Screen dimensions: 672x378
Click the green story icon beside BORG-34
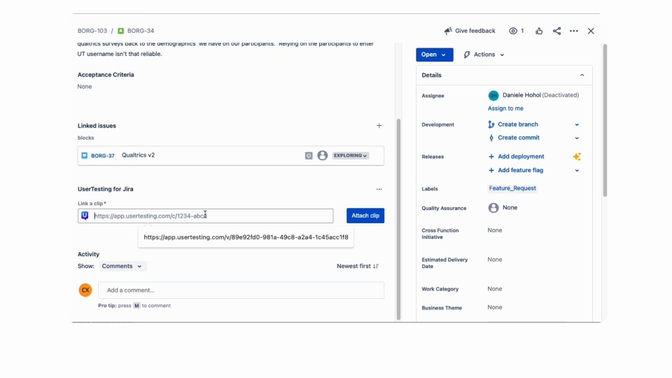(121, 31)
